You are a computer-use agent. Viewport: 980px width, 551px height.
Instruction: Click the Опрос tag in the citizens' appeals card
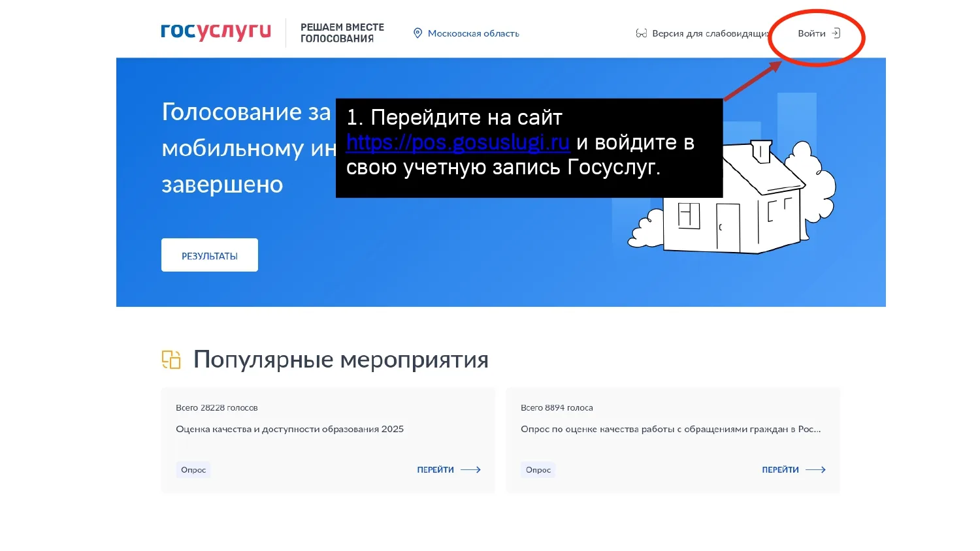click(x=538, y=470)
